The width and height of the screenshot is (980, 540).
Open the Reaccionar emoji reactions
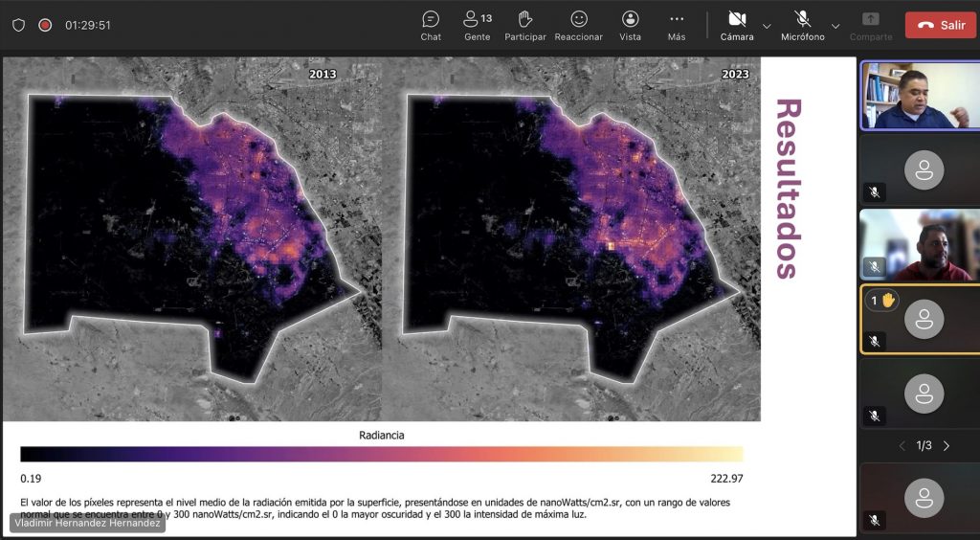click(578, 25)
